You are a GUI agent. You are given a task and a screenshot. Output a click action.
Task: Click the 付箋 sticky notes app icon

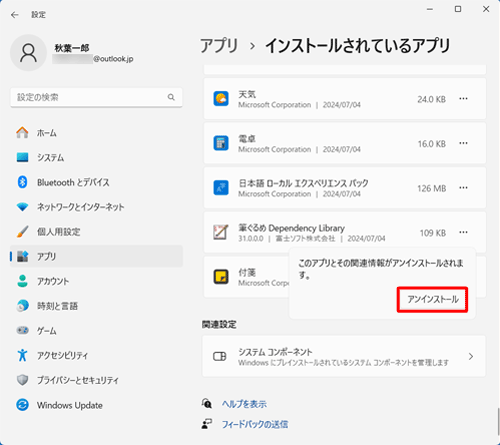[221, 277]
